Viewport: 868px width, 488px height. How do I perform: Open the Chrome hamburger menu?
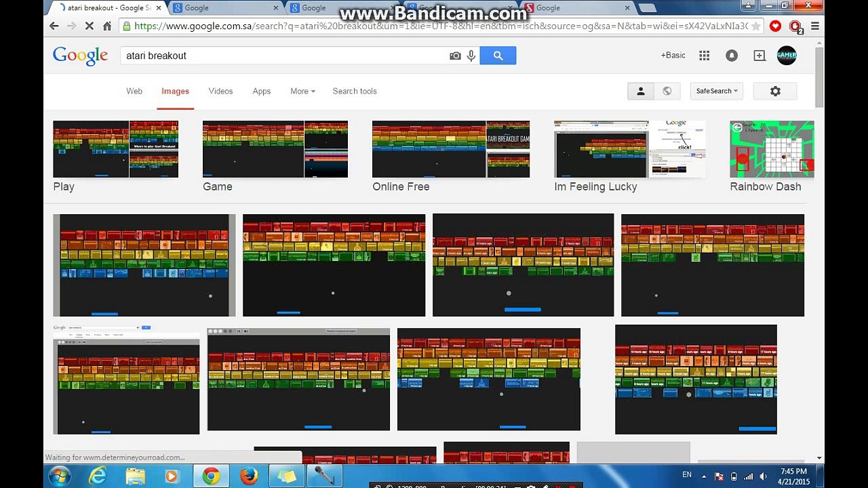(815, 26)
